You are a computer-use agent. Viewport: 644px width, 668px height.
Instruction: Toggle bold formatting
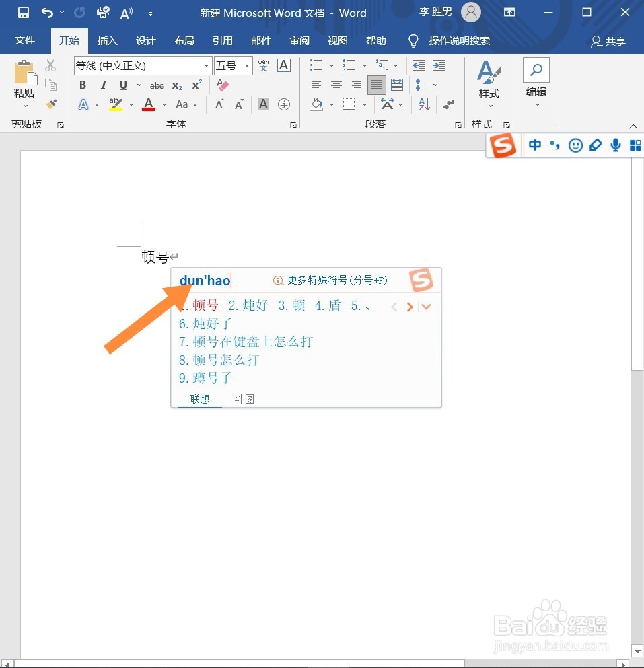click(x=82, y=85)
